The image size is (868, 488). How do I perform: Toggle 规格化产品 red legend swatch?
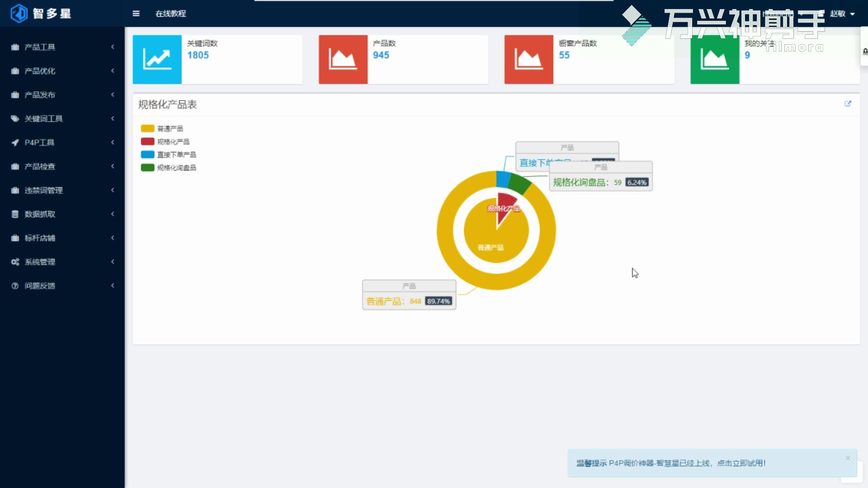click(x=147, y=141)
